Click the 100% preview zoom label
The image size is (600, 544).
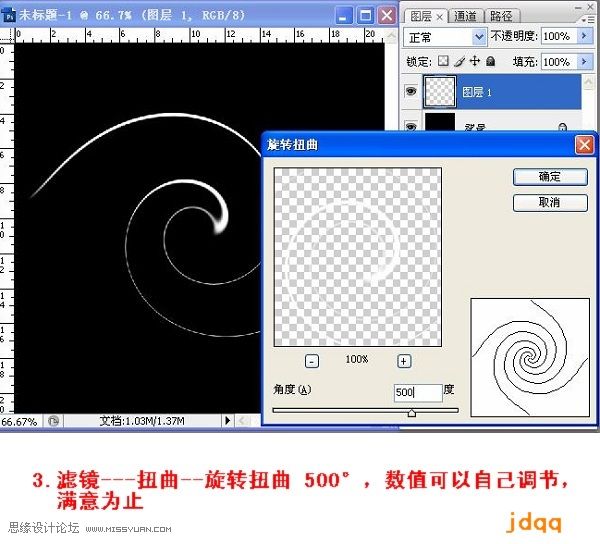click(357, 359)
